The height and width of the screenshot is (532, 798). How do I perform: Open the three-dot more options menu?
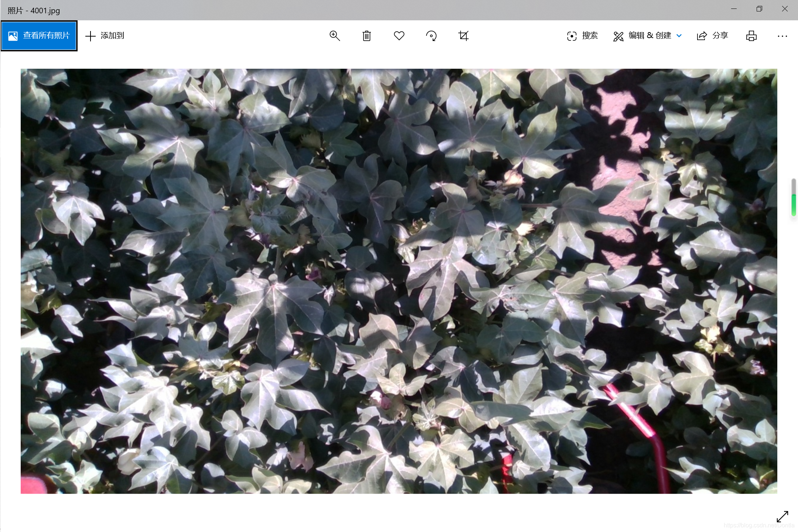coord(782,36)
